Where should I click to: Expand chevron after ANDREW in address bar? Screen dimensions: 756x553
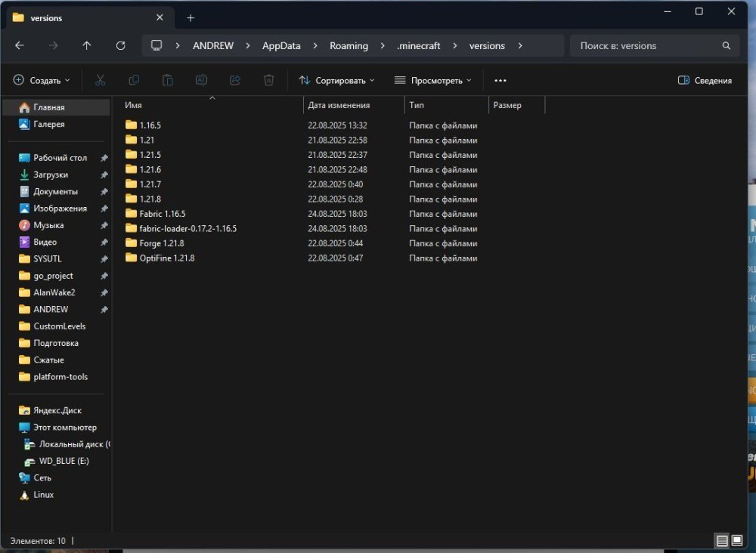pyautogui.click(x=248, y=46)
